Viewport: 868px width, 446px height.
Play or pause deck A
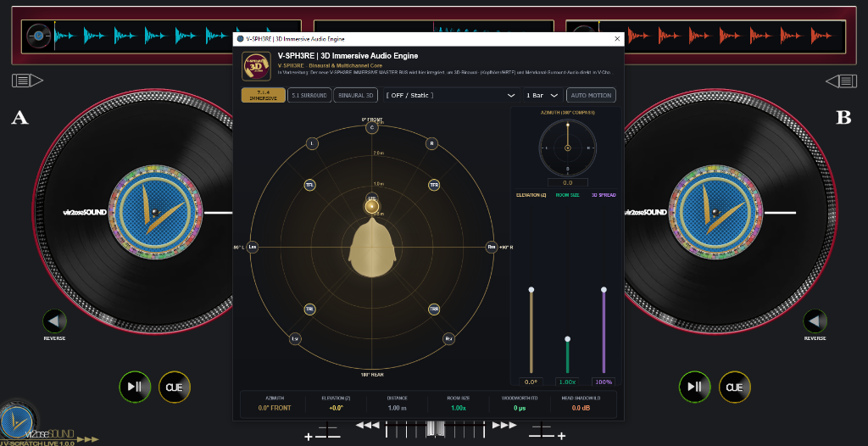(135, 387)
